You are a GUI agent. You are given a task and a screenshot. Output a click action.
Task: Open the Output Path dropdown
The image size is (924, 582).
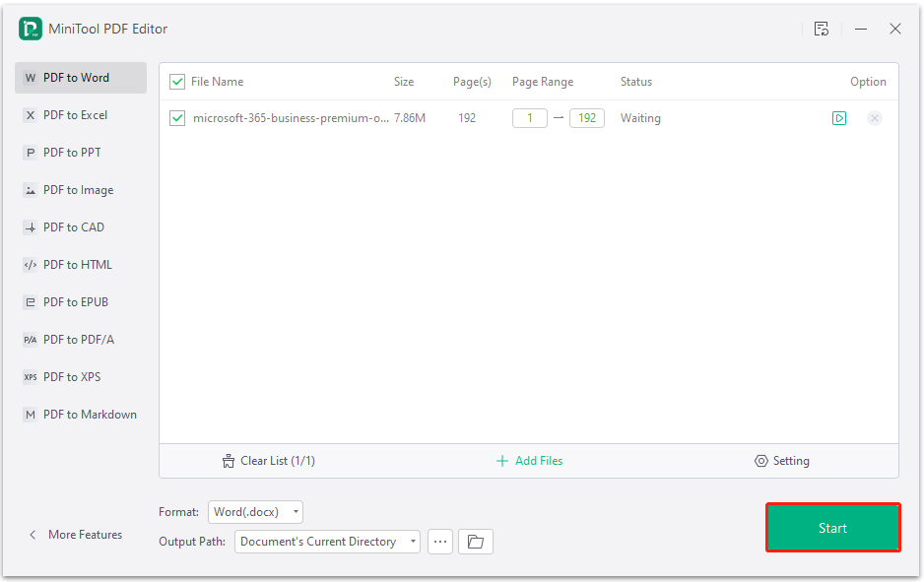327,542
